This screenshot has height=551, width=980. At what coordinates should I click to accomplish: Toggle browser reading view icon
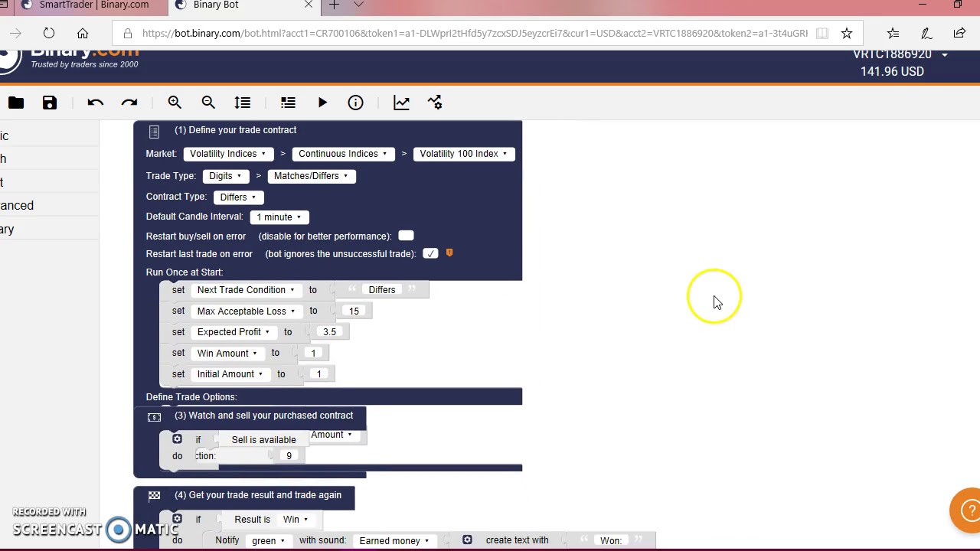pyautogui.click(x=822, y=33)
